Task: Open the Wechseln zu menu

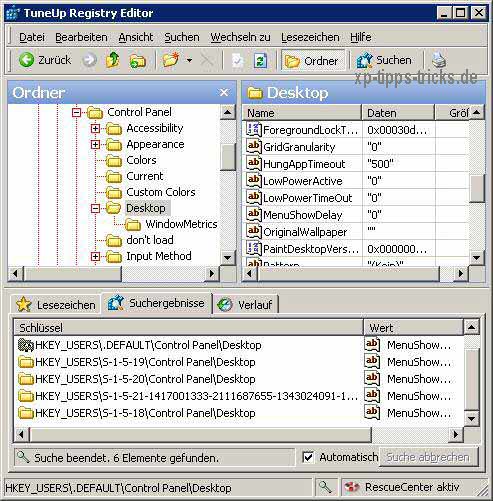Action: point(240,37)
